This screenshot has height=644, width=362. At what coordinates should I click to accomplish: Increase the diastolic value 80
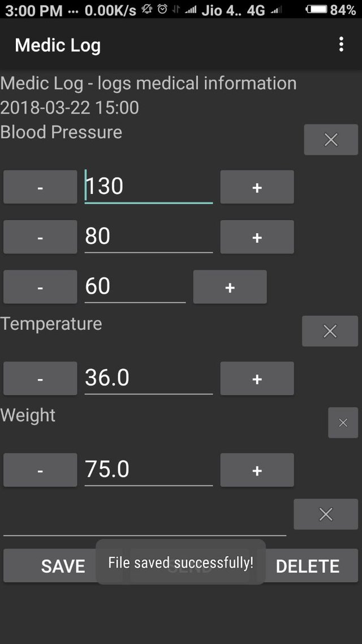click(x=257, y=237)
